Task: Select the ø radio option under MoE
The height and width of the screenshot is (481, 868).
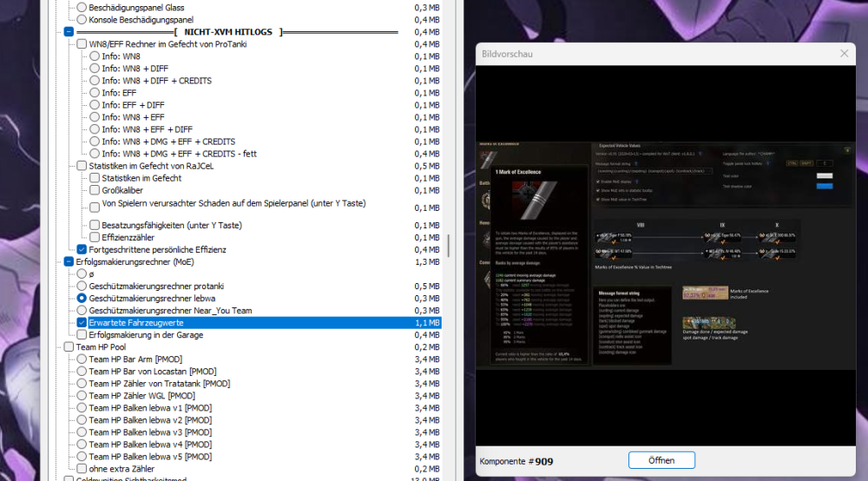Action: point(82,273)
